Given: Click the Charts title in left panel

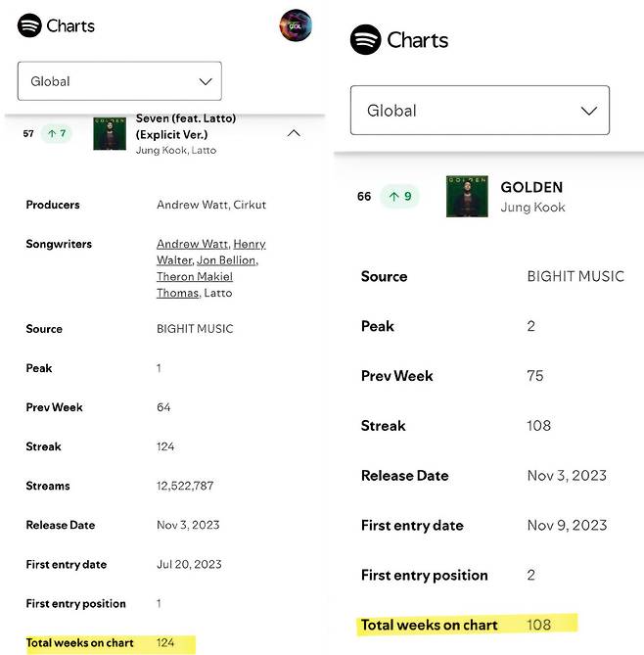Looking at the screenshot, I should pyautogui.click(x=70, y=25).
